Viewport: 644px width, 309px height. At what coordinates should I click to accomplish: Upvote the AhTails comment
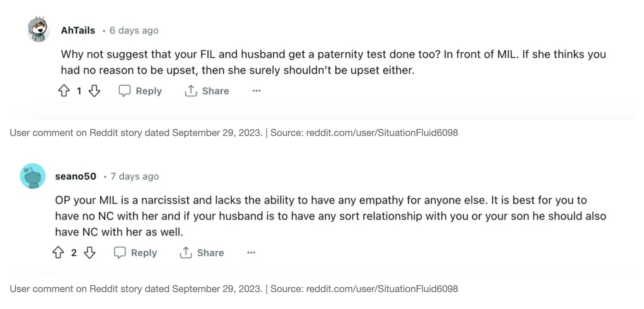64,91
